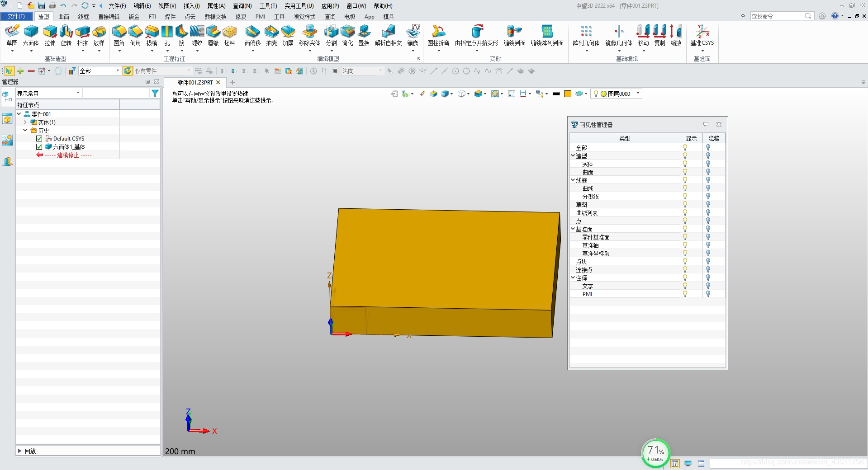Click the 隐藏 column header
The height and width of the screenshot is (470, 868).
pos(714,138)
